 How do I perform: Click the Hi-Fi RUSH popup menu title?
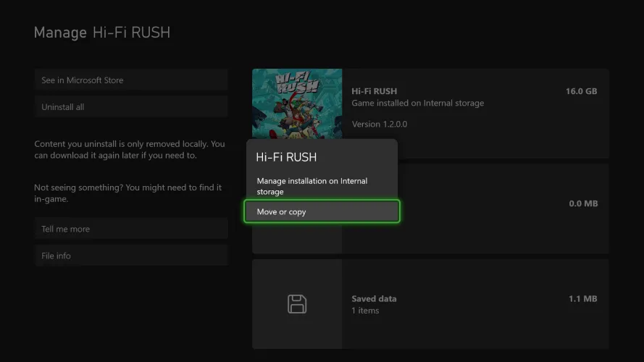tap(286, 157)
